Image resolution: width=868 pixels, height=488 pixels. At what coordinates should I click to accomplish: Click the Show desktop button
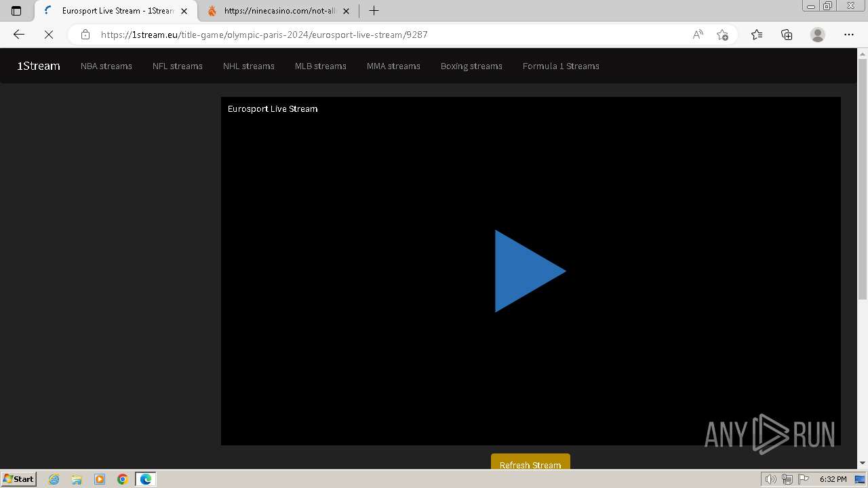(860, 479)
